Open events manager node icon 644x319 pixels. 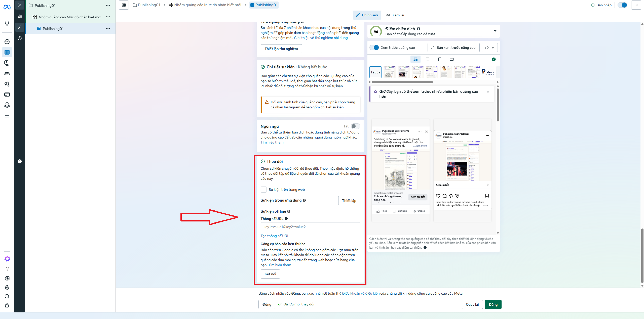click(x=7, y=105)
